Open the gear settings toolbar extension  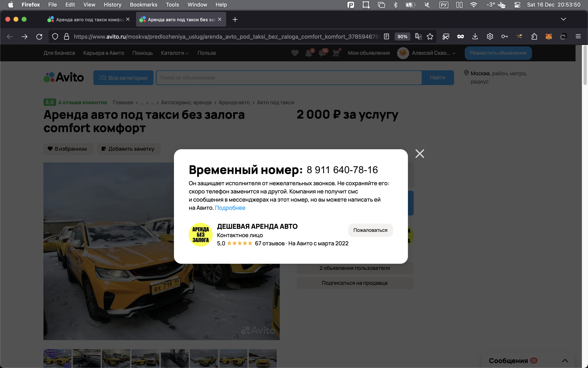coord(490,37)
